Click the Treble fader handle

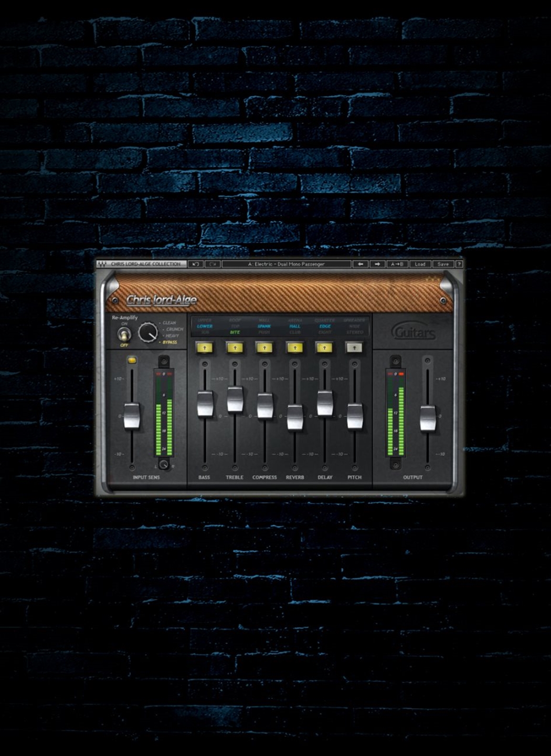click(x=235, y=399)
